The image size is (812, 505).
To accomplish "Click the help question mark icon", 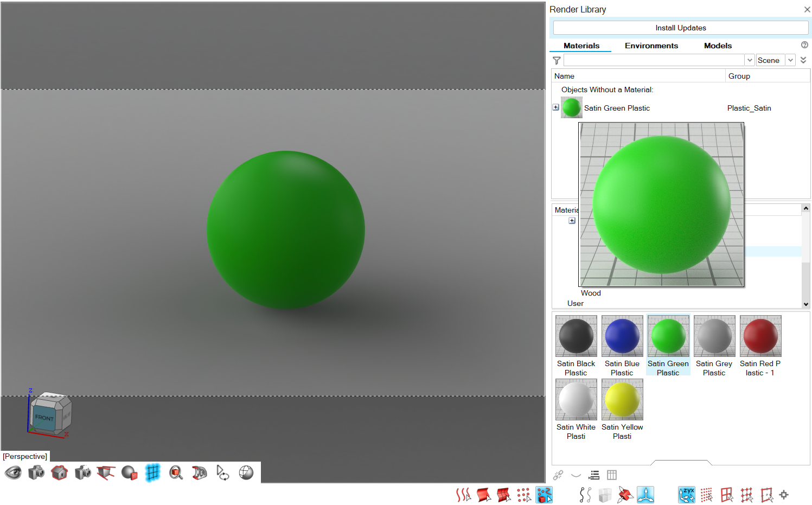I will (804, 45).
